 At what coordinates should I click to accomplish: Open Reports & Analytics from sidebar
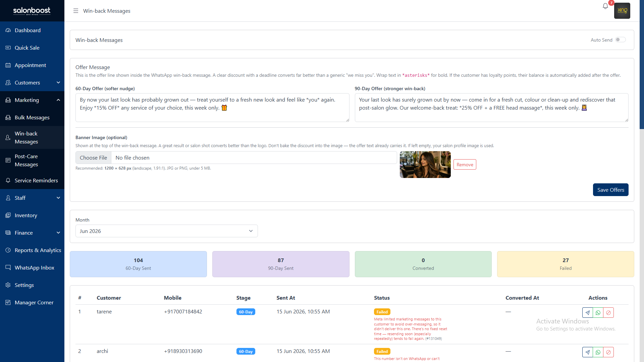(32, 250)
